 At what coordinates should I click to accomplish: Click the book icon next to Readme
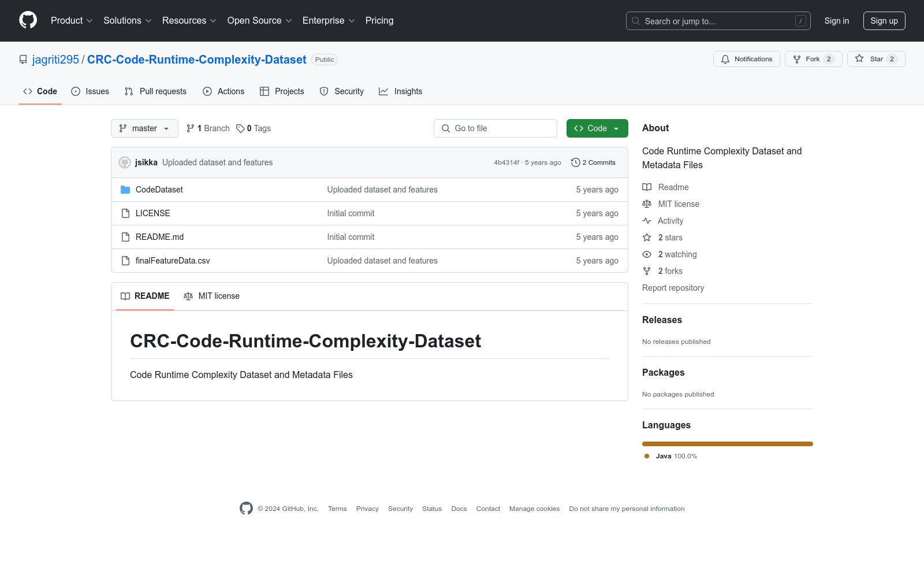coord(647,187)
